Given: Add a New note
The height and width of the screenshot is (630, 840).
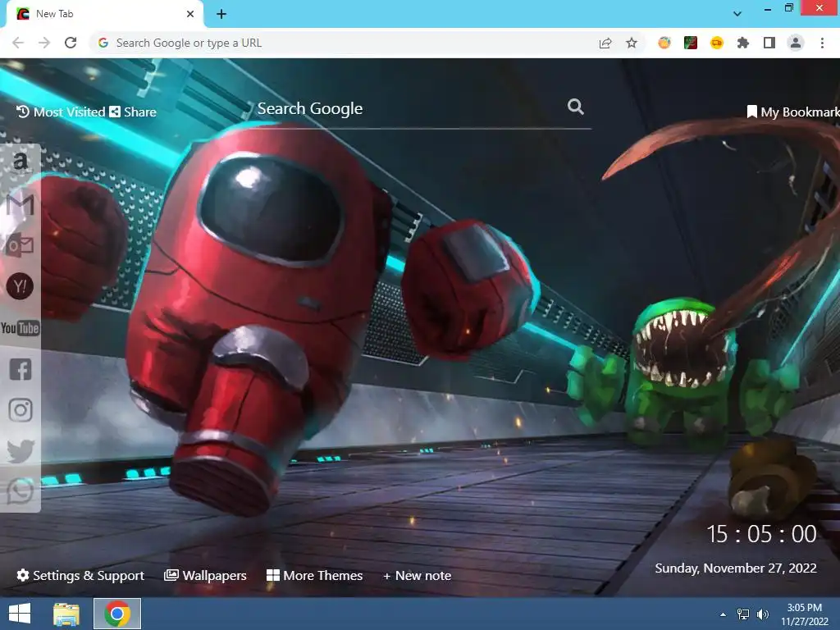Looking at the screenshot, I should coord(417,575).
